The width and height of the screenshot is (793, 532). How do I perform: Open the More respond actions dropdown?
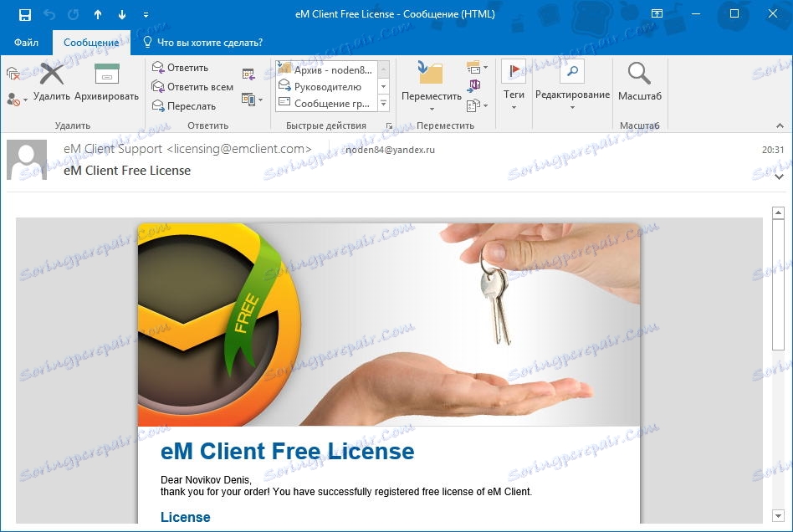pyautogui.click(x=252, y=99)
